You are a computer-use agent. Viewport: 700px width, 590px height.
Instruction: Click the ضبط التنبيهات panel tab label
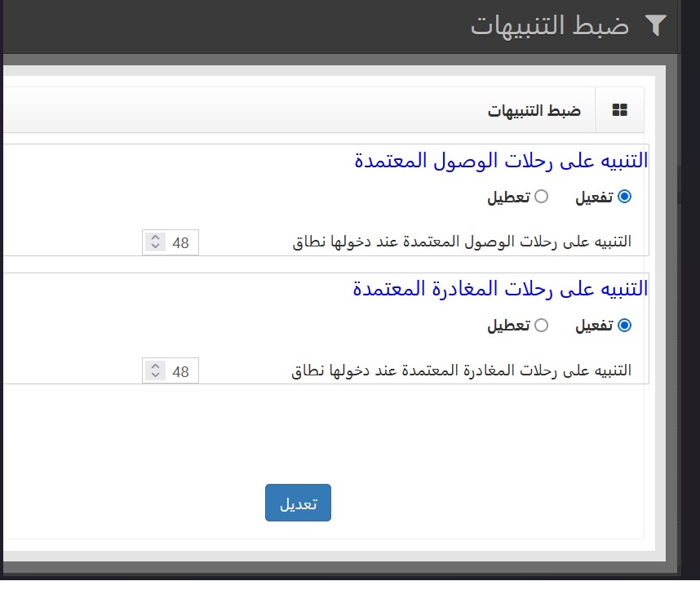tap(534, 110)
